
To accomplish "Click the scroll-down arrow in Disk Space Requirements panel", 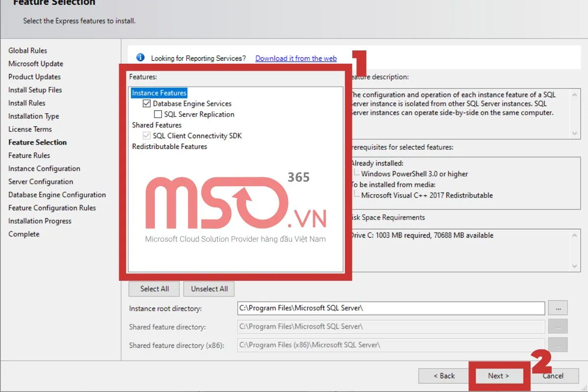I will coord(574,265).
